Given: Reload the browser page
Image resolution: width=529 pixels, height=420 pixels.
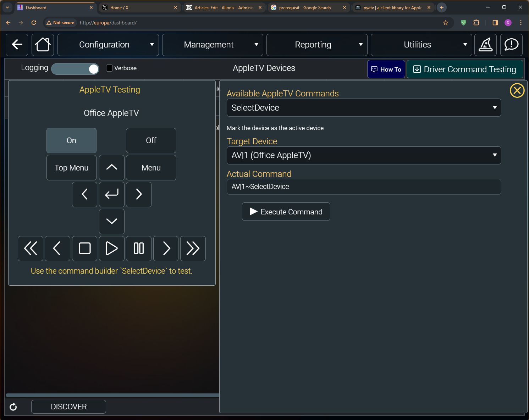Looking at the screenshot, I should 34,23.
